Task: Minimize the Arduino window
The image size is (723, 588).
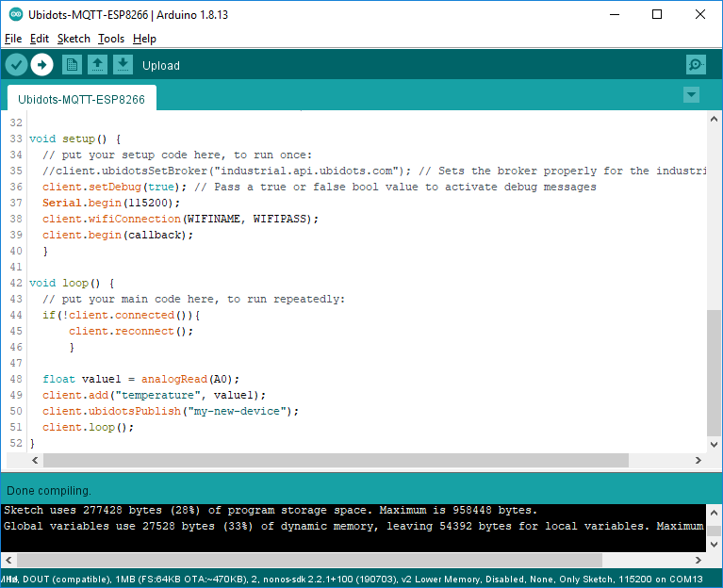Action: tap(615, 14)
